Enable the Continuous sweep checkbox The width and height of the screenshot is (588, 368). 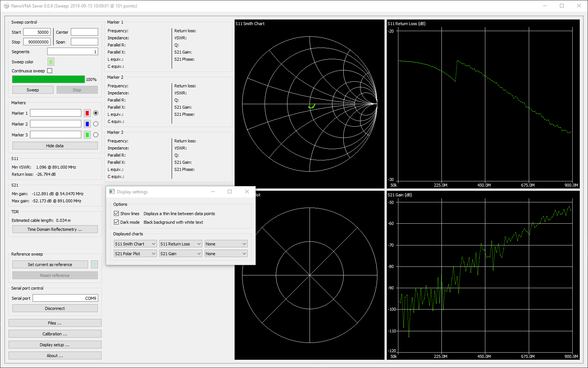50,71
